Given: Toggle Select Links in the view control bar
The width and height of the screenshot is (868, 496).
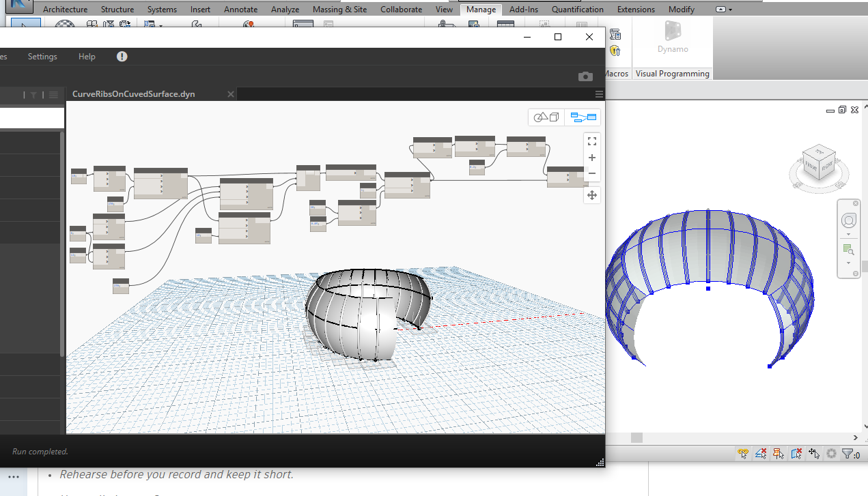Looking at the screenshot, I should [742, 453].
